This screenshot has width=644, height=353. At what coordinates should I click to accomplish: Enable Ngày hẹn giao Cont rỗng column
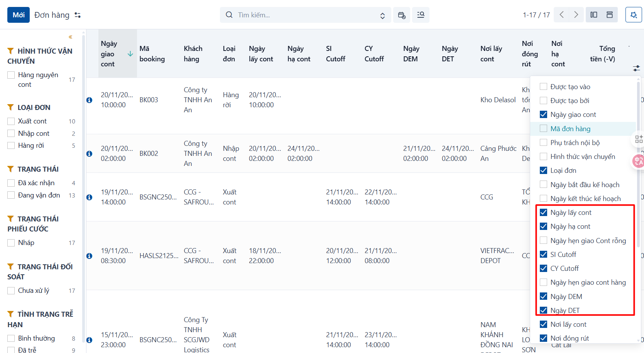[543, 241]
